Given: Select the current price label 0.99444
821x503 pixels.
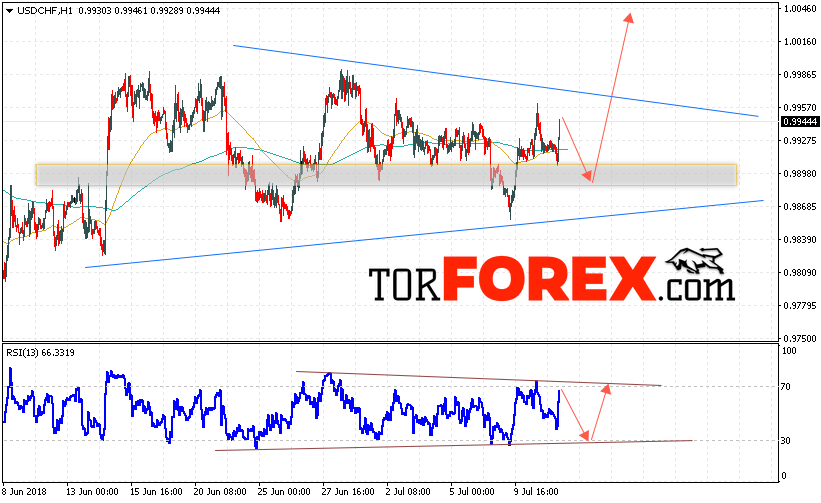Looking at the screenshot, I should (800, 122).
